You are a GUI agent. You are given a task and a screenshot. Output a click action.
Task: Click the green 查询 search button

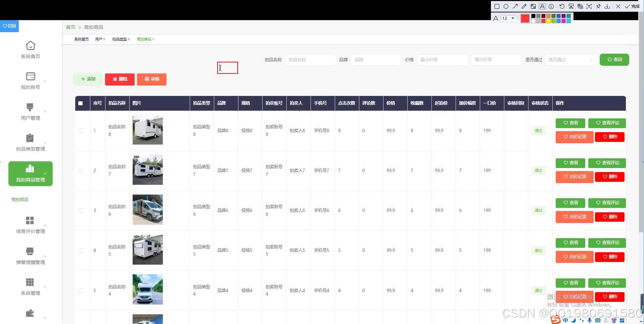pos(614,60)
